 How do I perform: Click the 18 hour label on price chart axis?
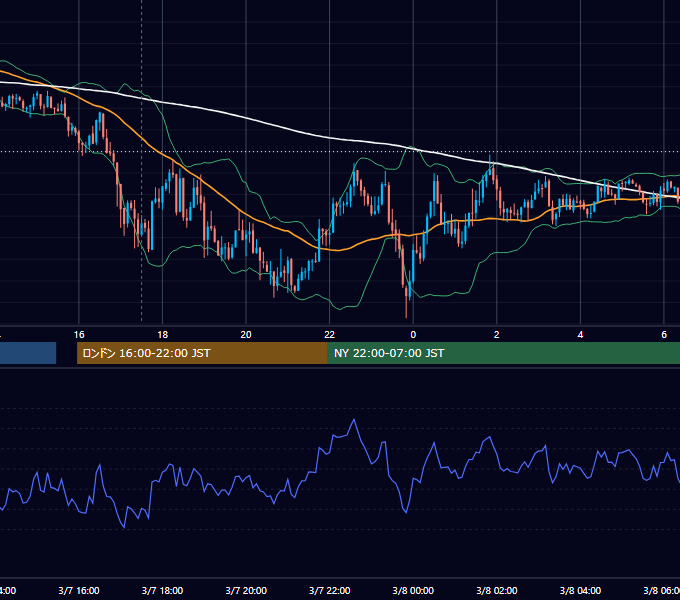click(162, 335)
